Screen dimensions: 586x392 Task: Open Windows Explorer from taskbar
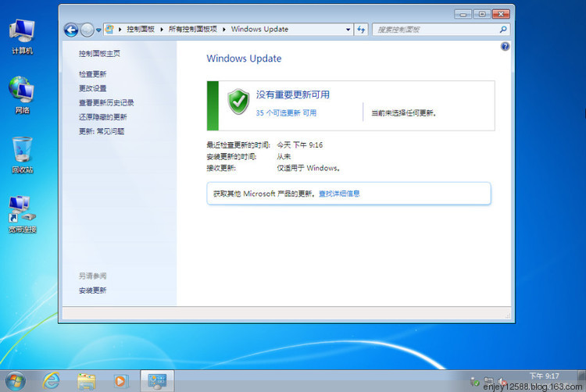click(x=86, y=381)
